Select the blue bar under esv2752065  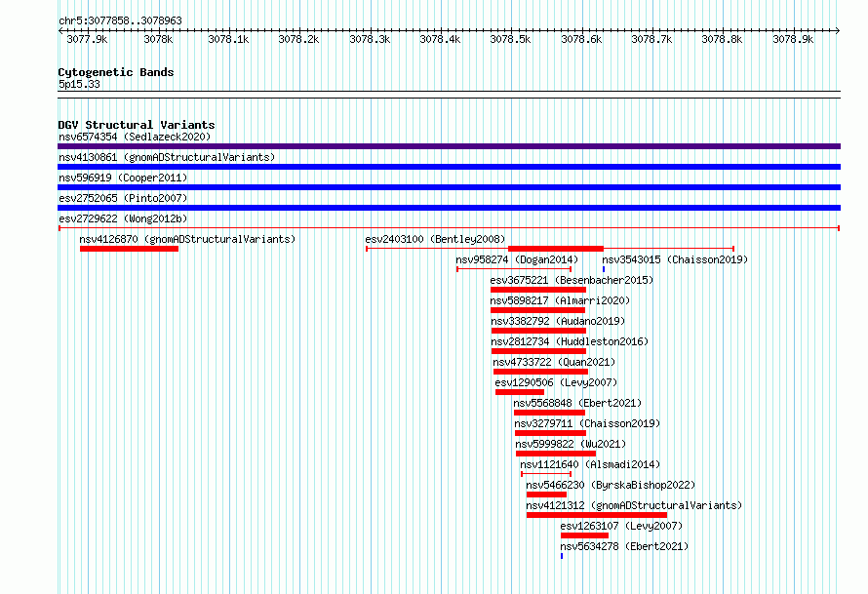[x=449, y=208]
